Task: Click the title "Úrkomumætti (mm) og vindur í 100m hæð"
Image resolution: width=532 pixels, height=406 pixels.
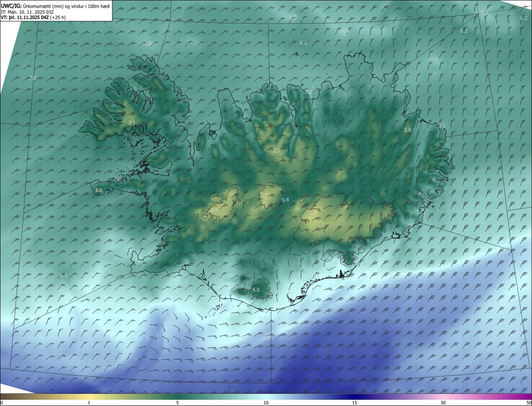Action: click(66, 6)
